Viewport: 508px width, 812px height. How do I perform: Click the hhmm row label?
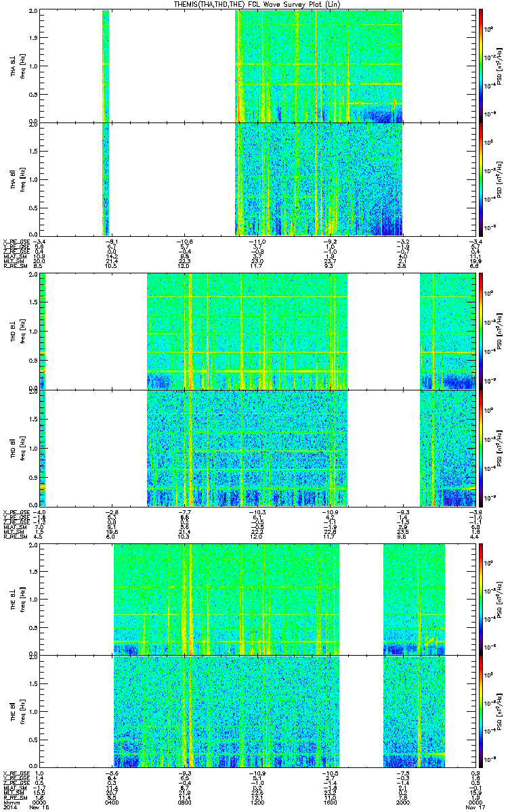click(10, 802)
